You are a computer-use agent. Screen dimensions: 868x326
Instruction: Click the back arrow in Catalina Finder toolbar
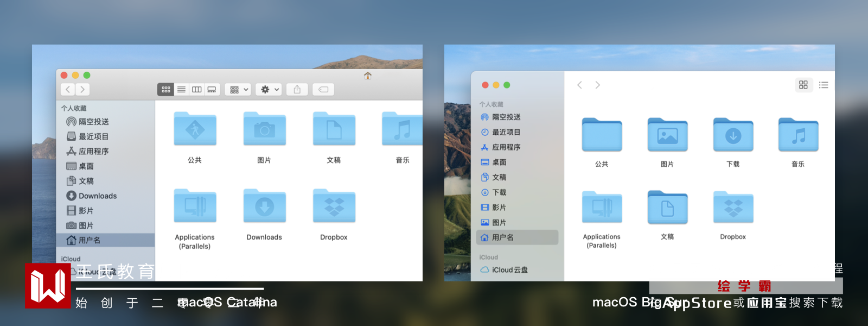(x=68, y=90)
